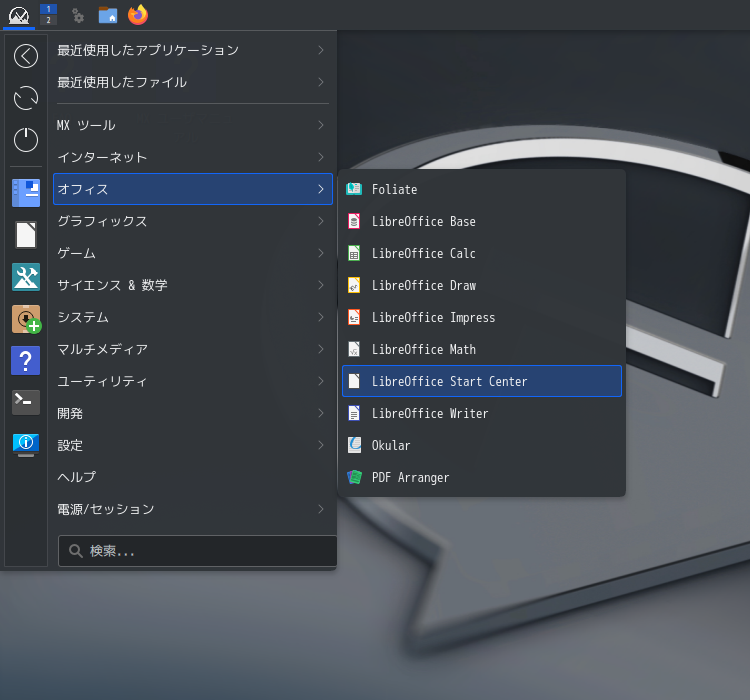Launch LibreOffice Writer by its label

pos(430,413)
